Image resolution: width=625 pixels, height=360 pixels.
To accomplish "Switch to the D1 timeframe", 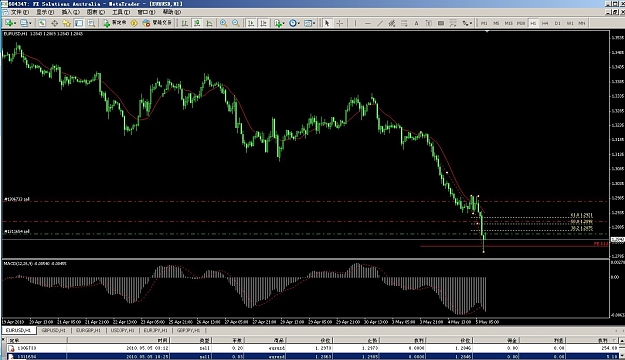I will click(x=558, y=23).
